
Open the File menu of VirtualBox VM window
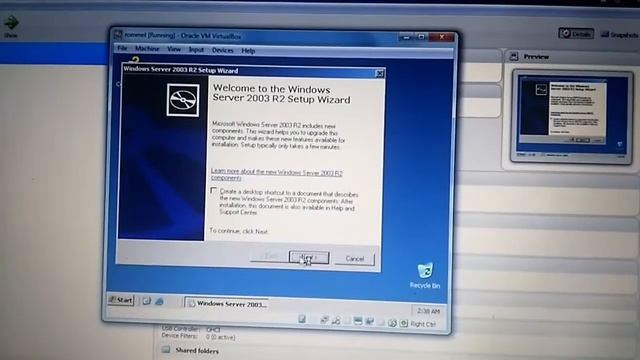(x=122, y=48)
